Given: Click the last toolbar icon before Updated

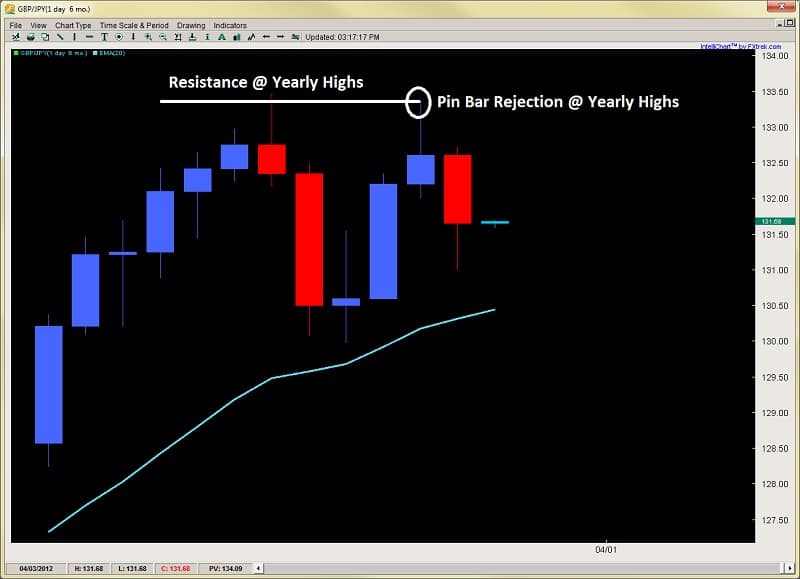Looking at the screenshot, I should point(295,37).
